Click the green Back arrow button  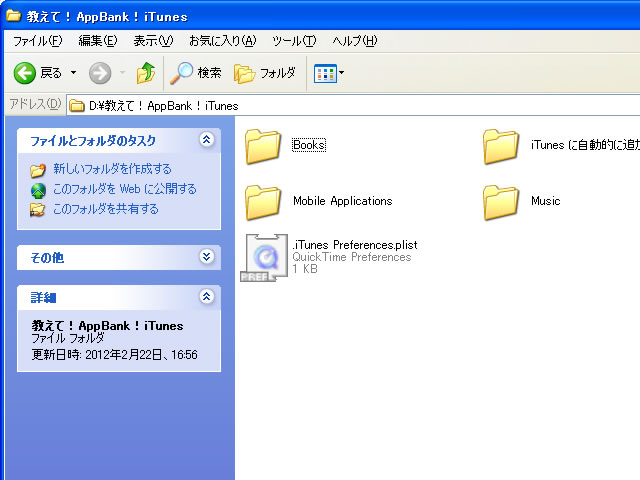[25, 73]
